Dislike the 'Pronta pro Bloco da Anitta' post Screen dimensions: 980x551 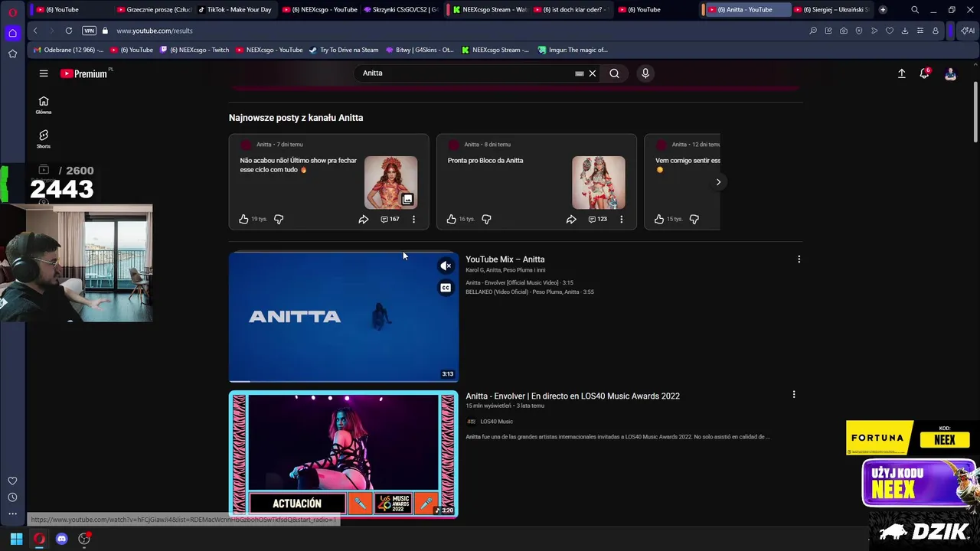[486, 219]
